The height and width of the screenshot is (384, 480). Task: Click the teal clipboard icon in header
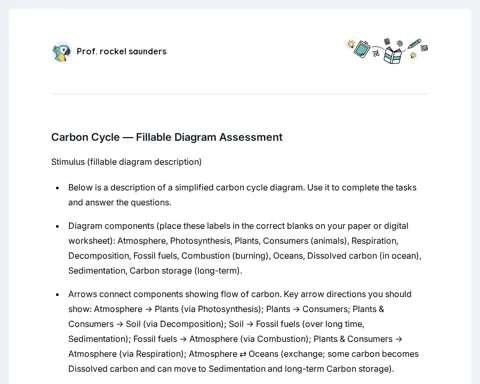362,49
